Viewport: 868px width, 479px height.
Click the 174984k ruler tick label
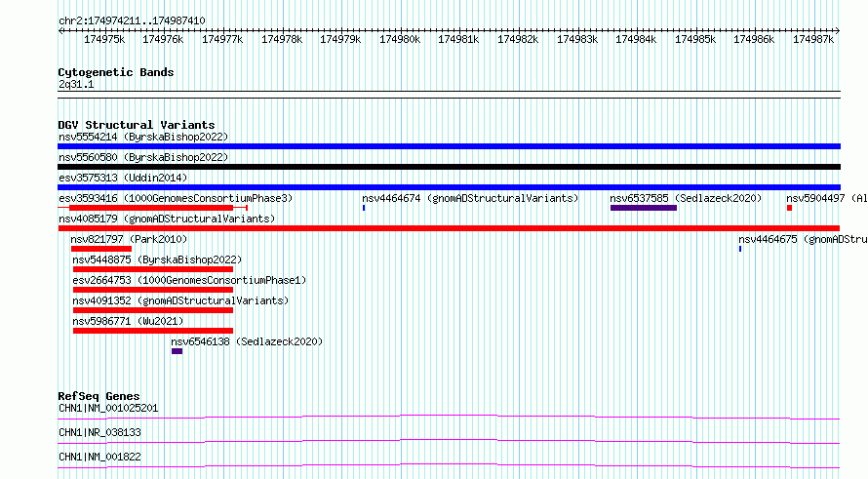click(636, 39)
